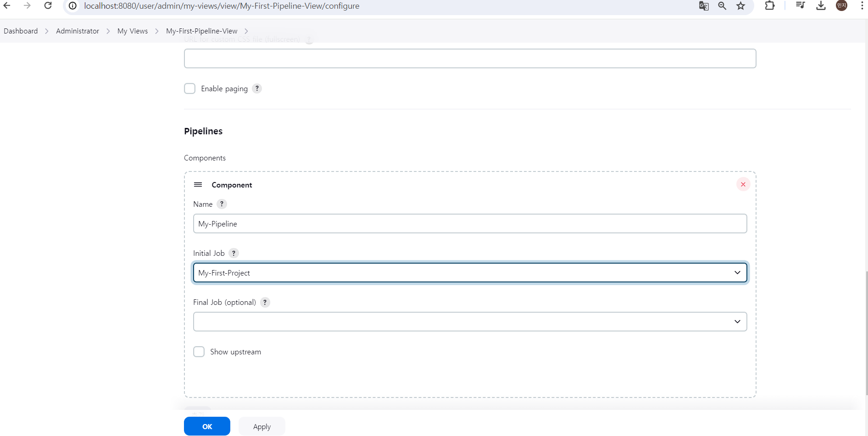868x436 pixels.
Task: Open the browser downloads icon
Action: tap(821, 6)
